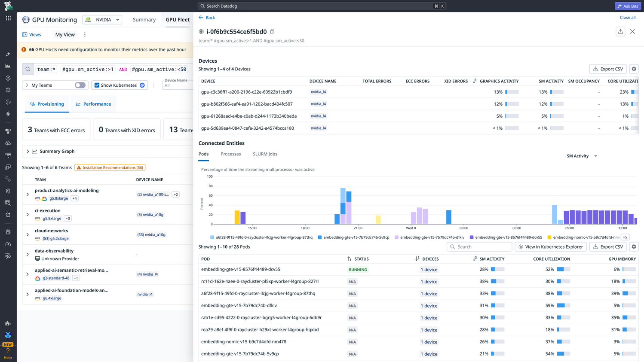The width and height of the screenshot is (644, 362).
Task: Open the bug tracking icon in sidebar
Action: 8,232
